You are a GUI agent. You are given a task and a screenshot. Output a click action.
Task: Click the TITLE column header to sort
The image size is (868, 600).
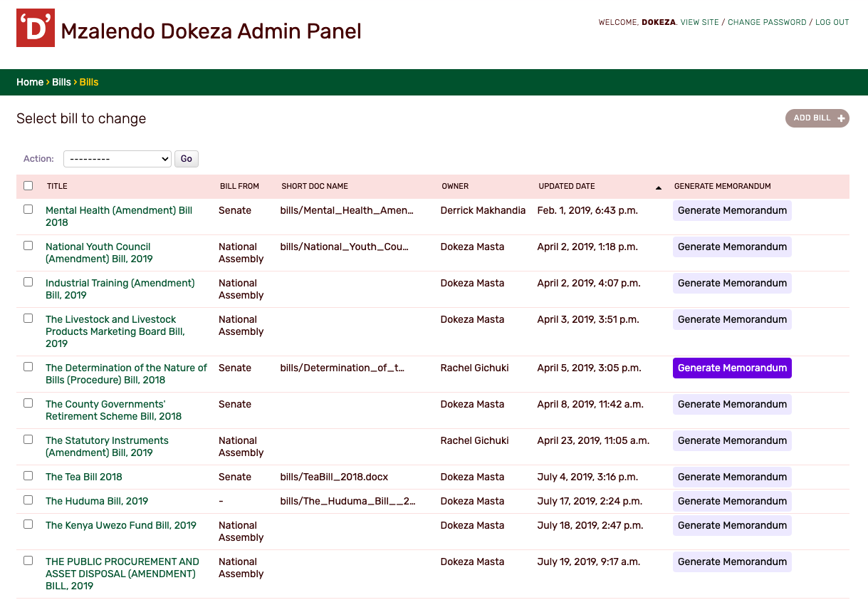click(x=56, y=186)
